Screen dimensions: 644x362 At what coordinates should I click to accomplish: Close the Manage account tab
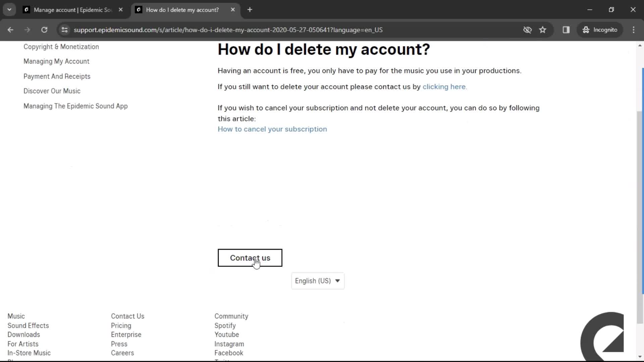(x=121, y=10)
